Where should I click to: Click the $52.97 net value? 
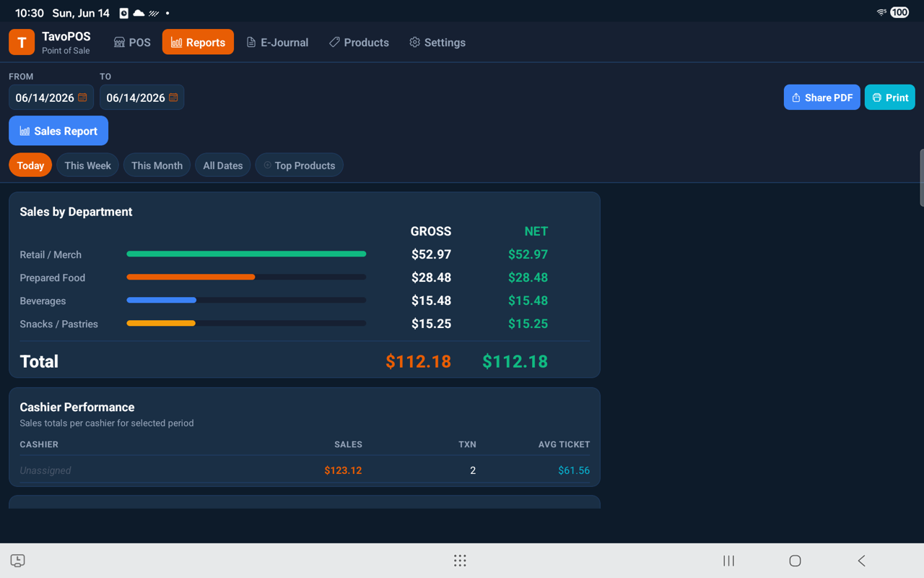pyautogui.click(x=528, y=254)
